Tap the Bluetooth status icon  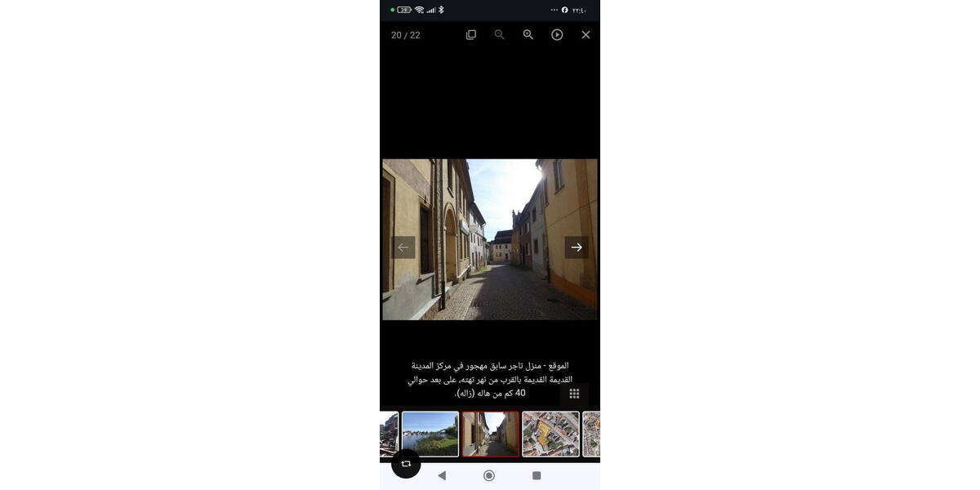click(x=441, y=10)
